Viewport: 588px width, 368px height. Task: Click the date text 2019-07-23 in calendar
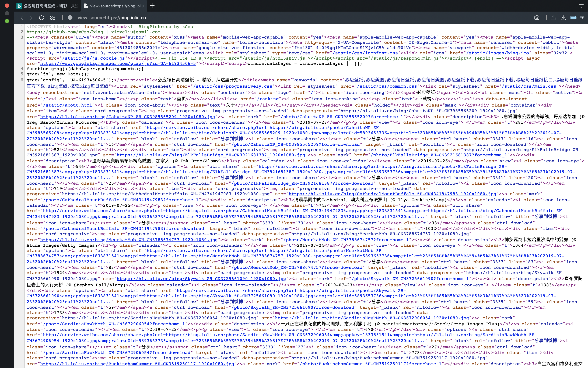339,285
